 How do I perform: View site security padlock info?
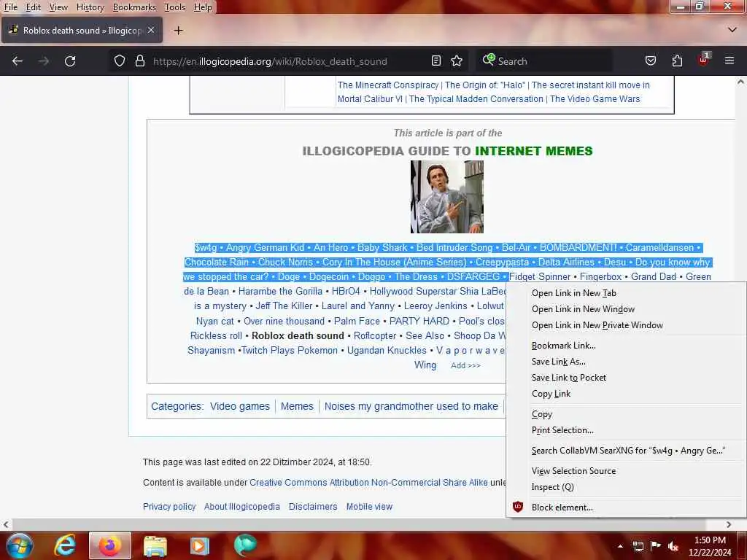click(x=139, y=61)
